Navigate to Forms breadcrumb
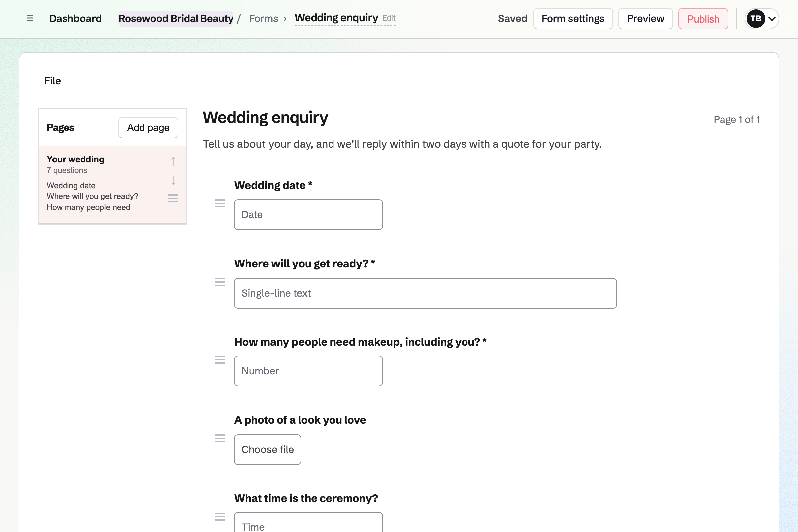This screenshot has width=798, height=532. [x=264, y=19]
